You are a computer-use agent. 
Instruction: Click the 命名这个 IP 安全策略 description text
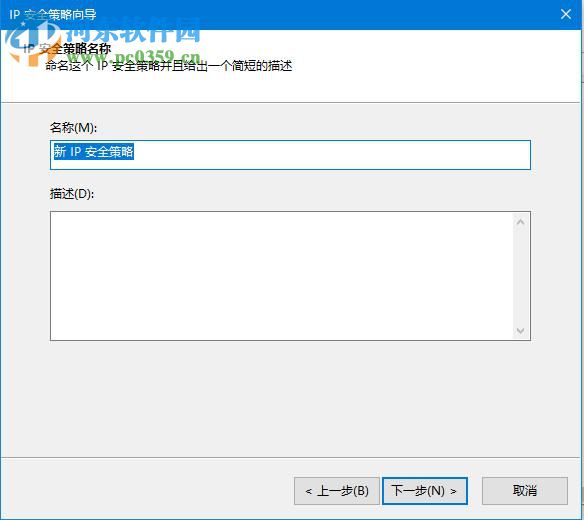click(169, 66)
